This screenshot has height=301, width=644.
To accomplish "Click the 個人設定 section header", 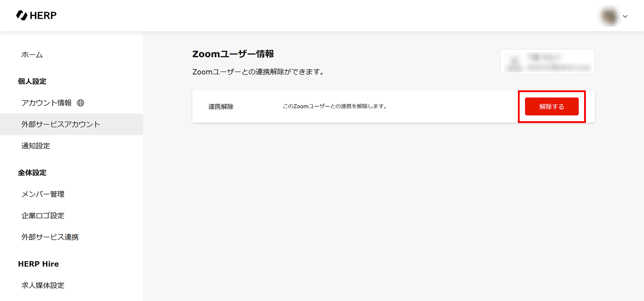I will point(32,81).
